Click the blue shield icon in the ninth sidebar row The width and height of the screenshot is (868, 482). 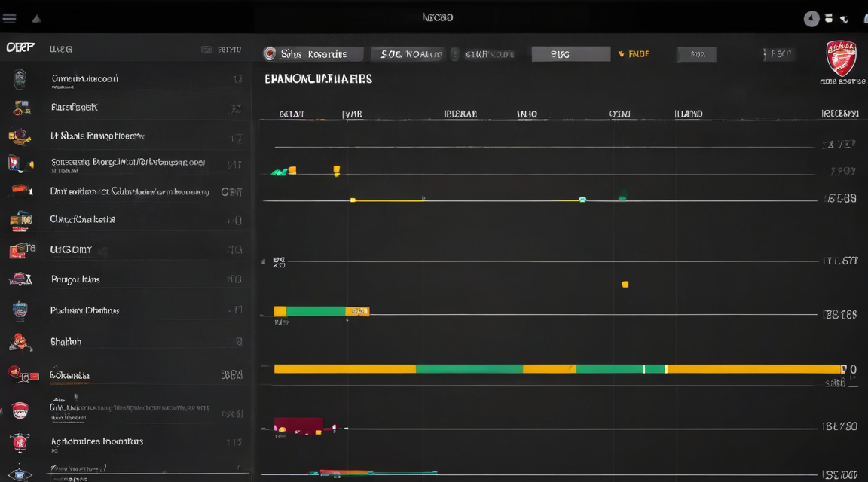coord(20,310)
